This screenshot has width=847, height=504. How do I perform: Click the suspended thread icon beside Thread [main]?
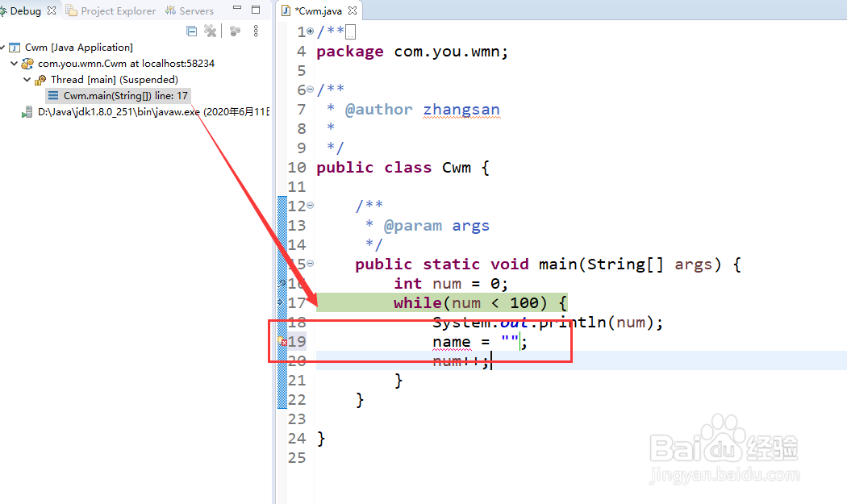point(40,80)
